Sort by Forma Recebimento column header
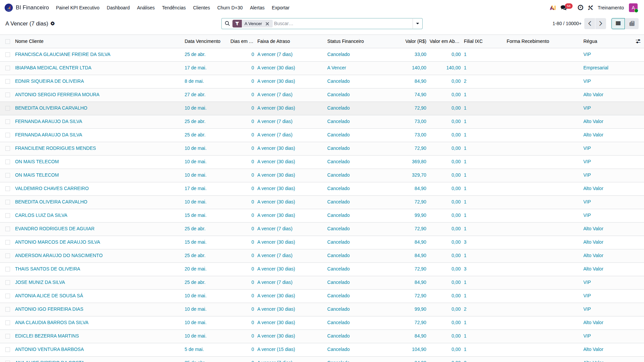644x362 pixels. (528, 41)
